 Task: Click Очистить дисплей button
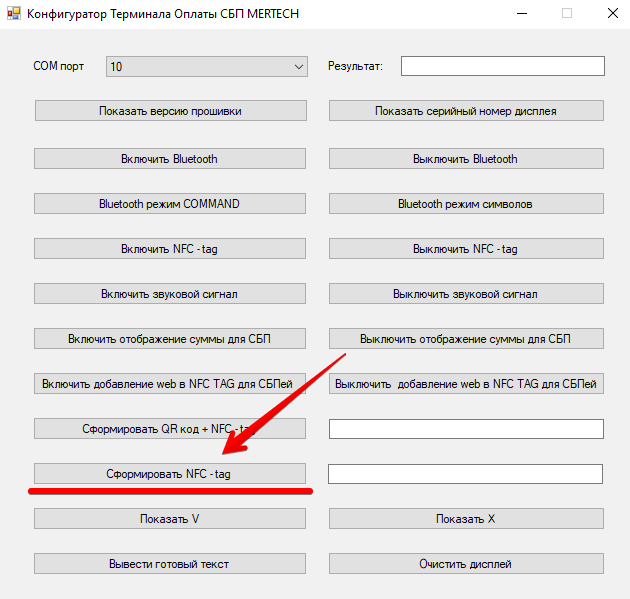466,564
